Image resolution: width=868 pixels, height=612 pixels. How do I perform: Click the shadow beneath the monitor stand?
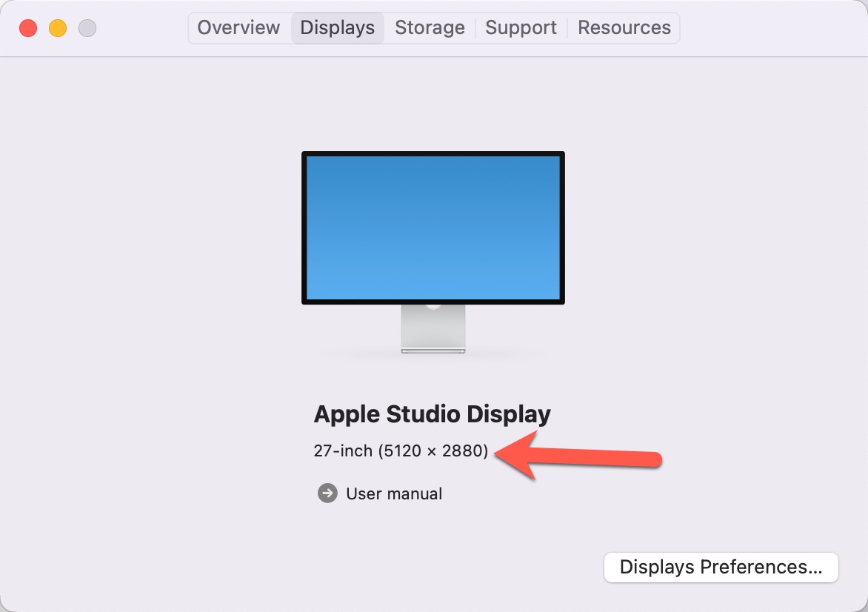click(x=433, y=356)
